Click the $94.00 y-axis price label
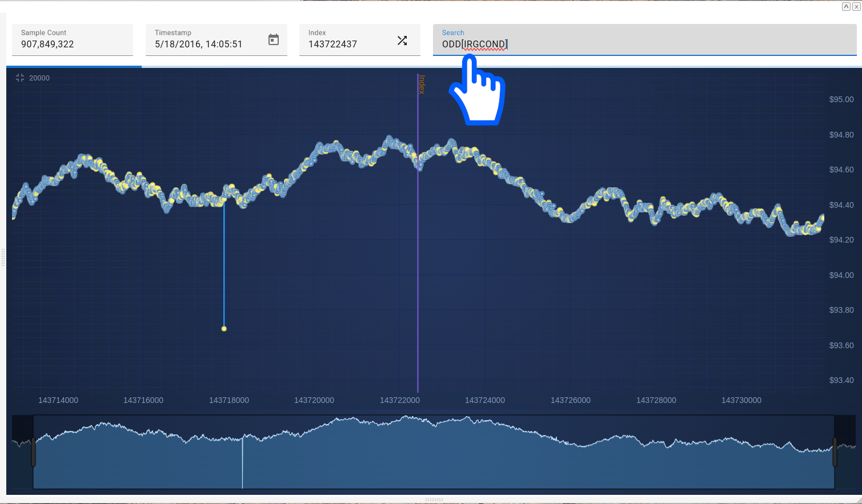This screenshot has width=862, height=504. (x=841, y=275)
